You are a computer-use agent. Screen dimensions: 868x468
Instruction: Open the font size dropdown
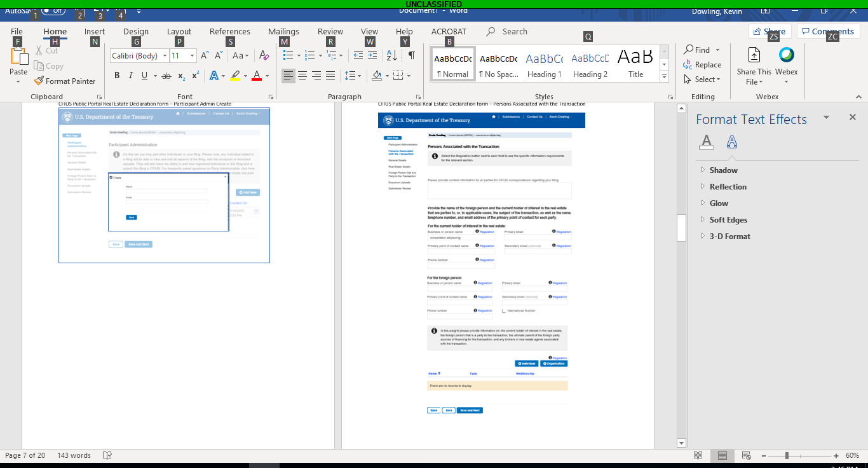click(193, 56)
